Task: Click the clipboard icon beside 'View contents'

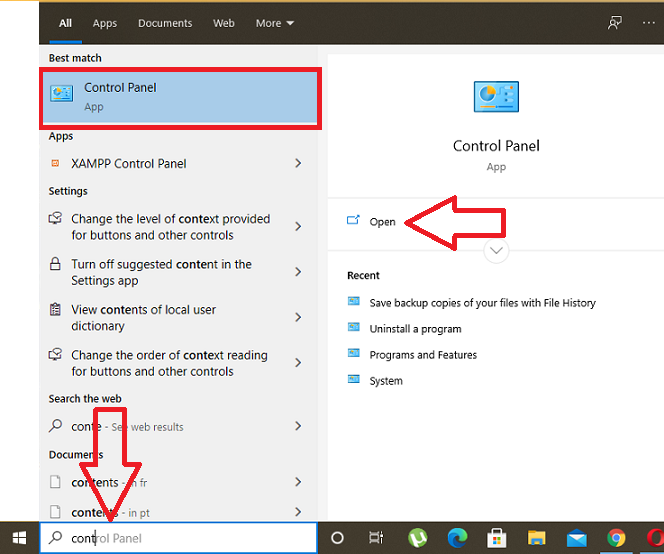Action: [55, 309]
